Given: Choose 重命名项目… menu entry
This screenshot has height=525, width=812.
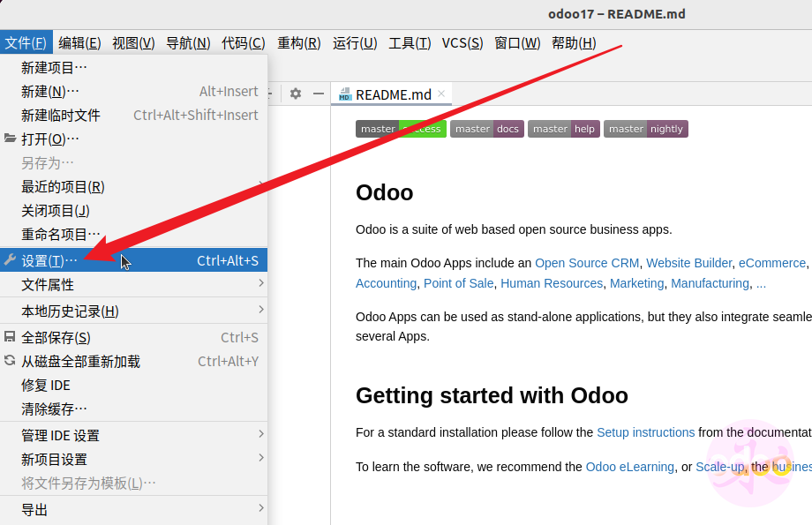Looking at the screenshot, I should 133,235.
